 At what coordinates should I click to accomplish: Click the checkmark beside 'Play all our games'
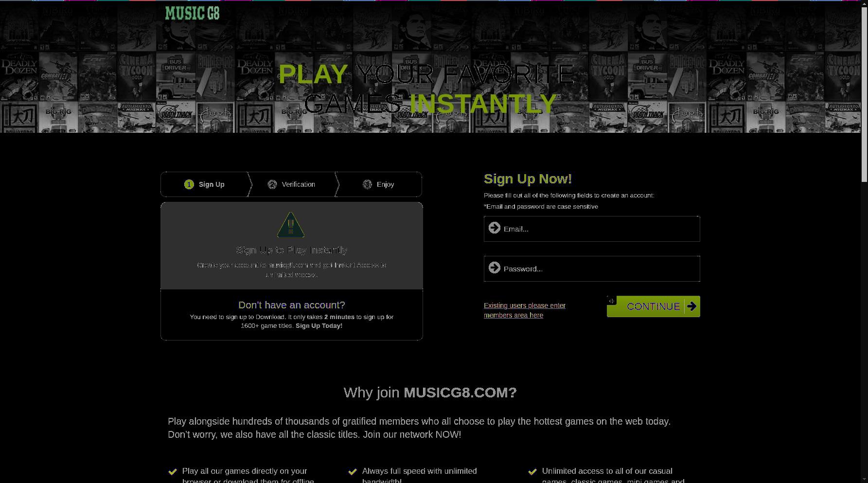[172, 472]
